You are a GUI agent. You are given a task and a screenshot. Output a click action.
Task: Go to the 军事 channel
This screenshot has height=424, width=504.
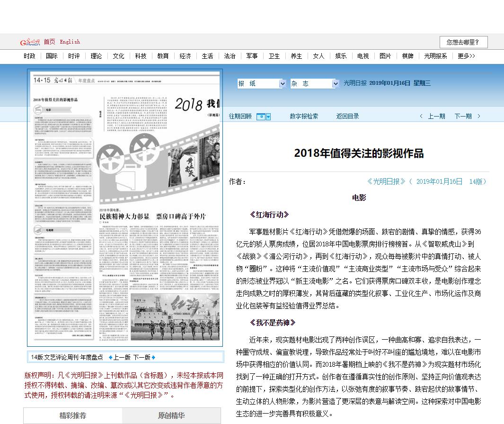point(252,56)
